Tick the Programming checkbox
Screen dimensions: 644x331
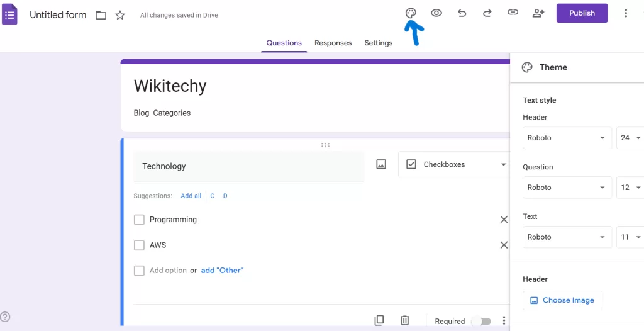tap(139, 220)
